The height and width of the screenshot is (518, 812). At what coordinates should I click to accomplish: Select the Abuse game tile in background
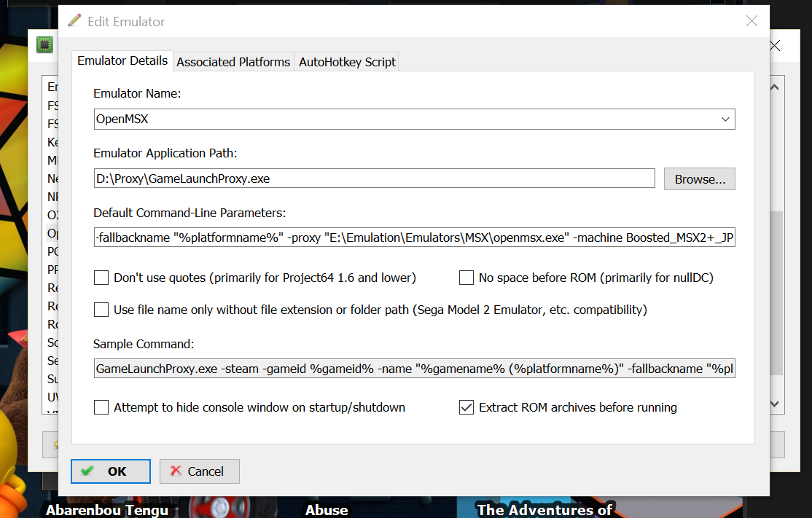pyautogui.click(x=327, y=510)
